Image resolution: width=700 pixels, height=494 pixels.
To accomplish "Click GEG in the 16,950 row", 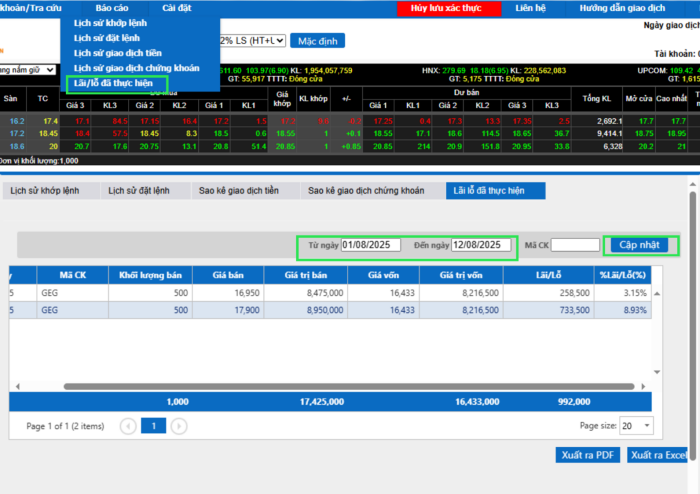I will (x=73, y=293).
